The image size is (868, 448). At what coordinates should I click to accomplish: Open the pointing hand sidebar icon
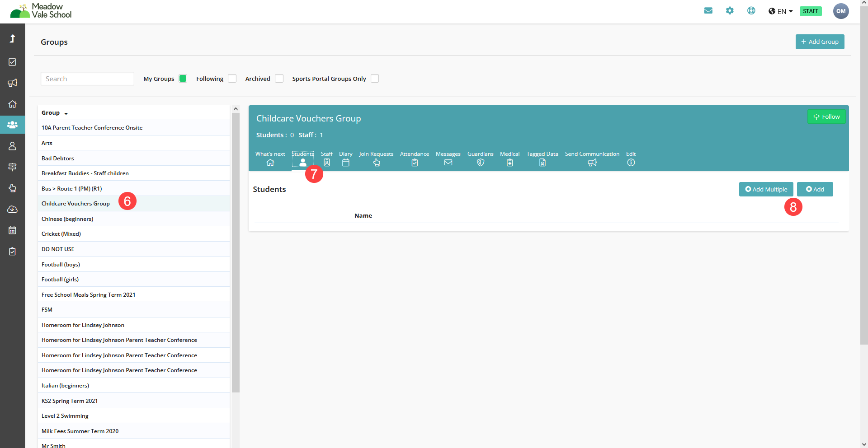(12, 188)
